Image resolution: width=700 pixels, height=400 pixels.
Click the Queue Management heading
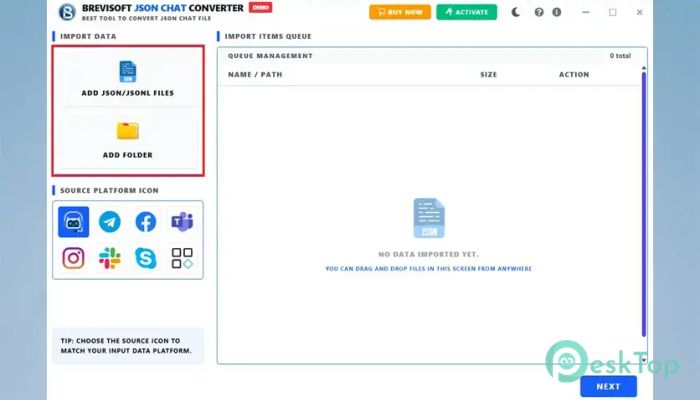click(270, 56)
